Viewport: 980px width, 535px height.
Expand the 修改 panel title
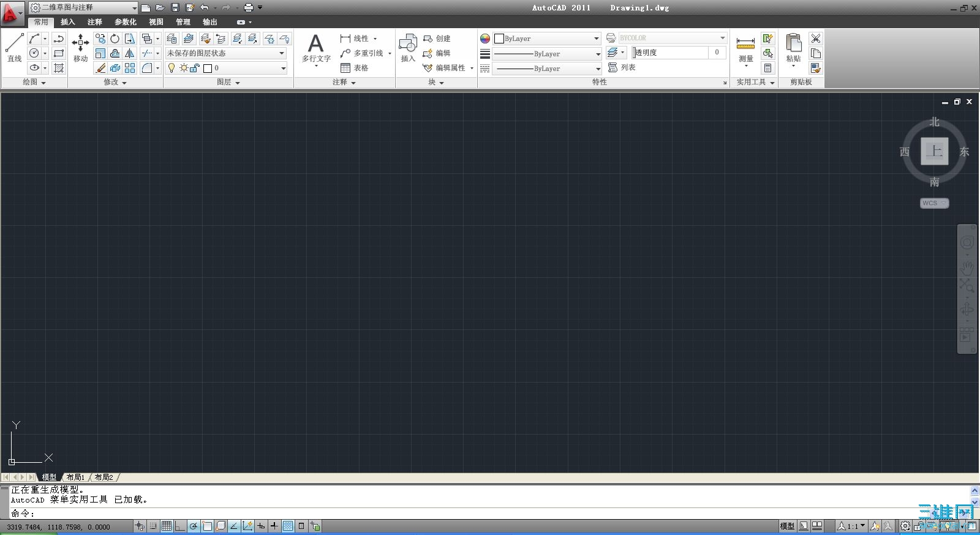click(x=115, y=82)
